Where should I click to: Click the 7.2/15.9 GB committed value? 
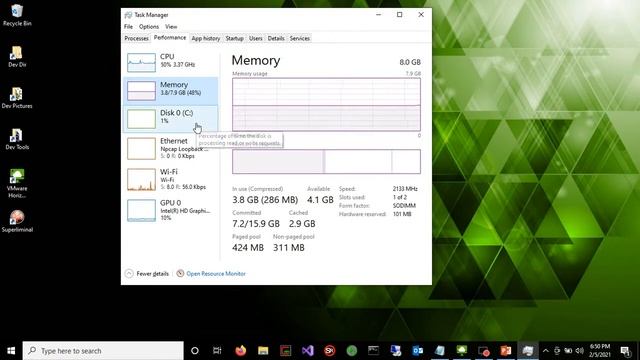(256, 224)
